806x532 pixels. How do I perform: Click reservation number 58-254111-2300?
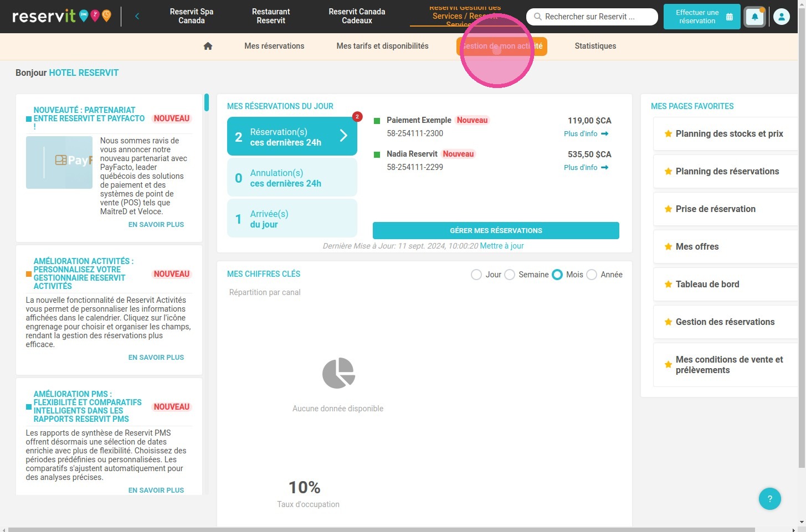click(x=415, y=133)
